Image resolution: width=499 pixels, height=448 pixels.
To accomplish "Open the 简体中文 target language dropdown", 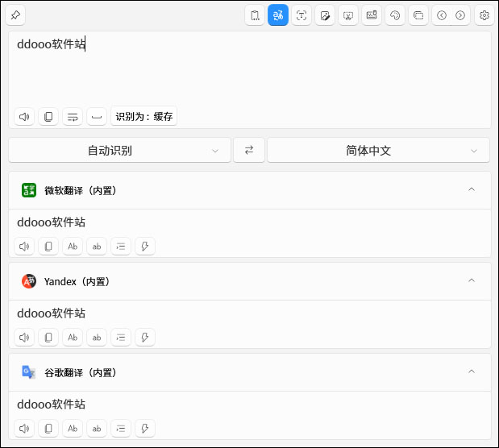I will tap(378, 150).
